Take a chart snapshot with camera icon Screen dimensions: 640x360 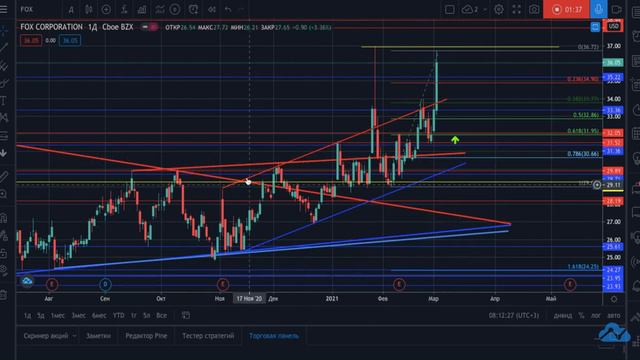tap(534, 9)
